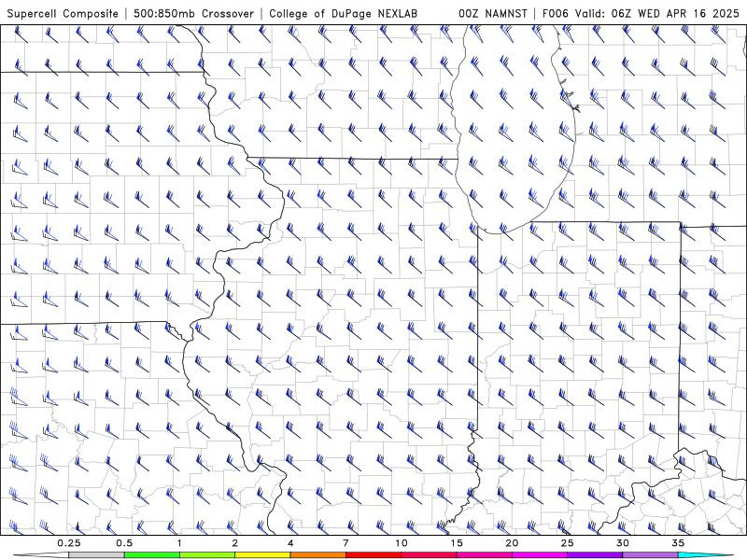
Task: Click the gray 0.25–0.5 color bar segment
Action: pyautogui.click(x=96, y=555)
